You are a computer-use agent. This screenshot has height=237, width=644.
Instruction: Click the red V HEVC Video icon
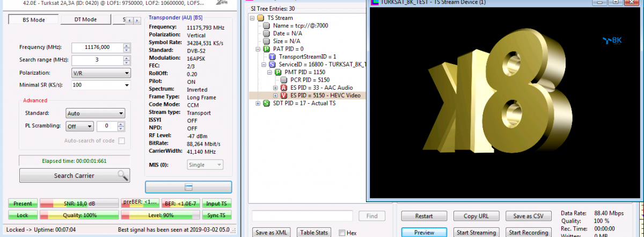pos(284,96)
